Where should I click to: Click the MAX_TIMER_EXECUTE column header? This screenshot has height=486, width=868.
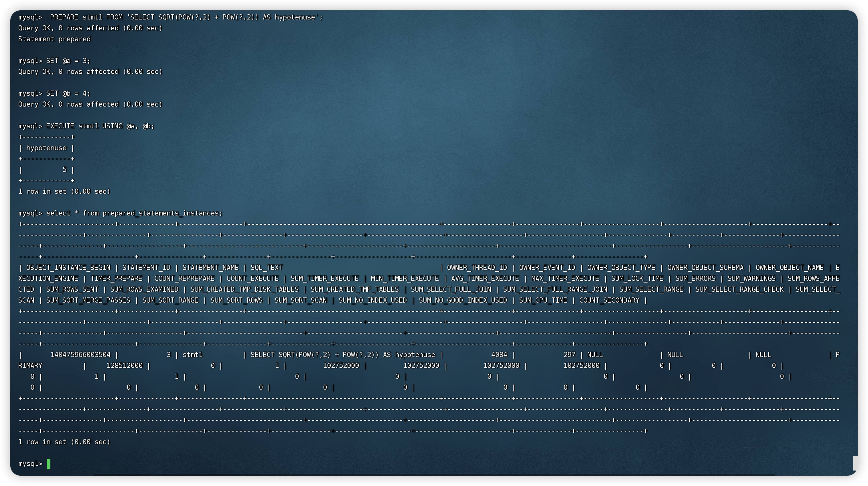pyautogui.click(x=565, y=279)
